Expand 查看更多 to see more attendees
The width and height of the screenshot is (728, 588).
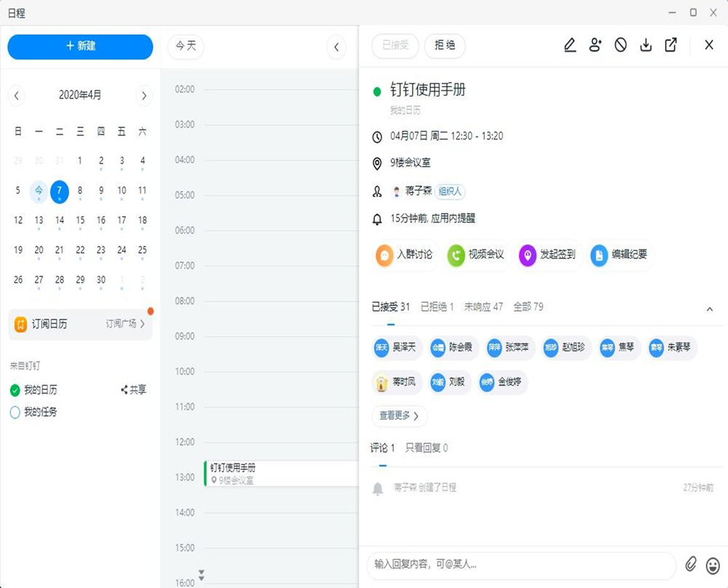(x=399, y=416)
